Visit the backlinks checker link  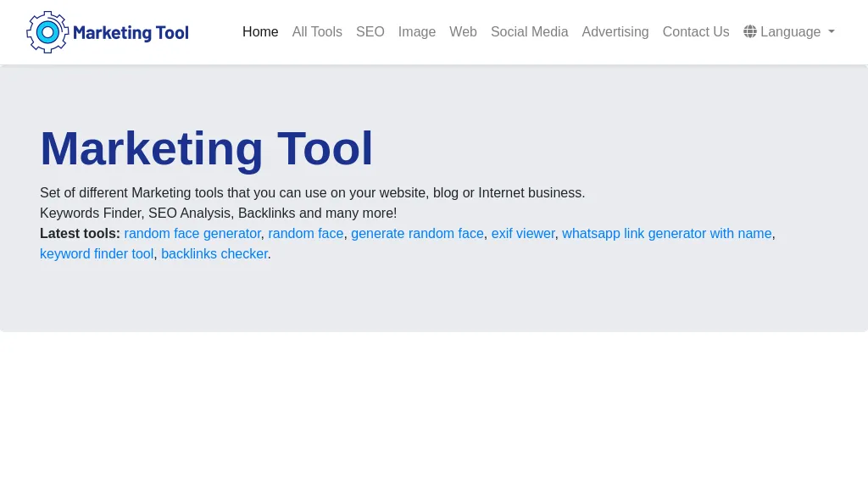(x=214, y=253)
